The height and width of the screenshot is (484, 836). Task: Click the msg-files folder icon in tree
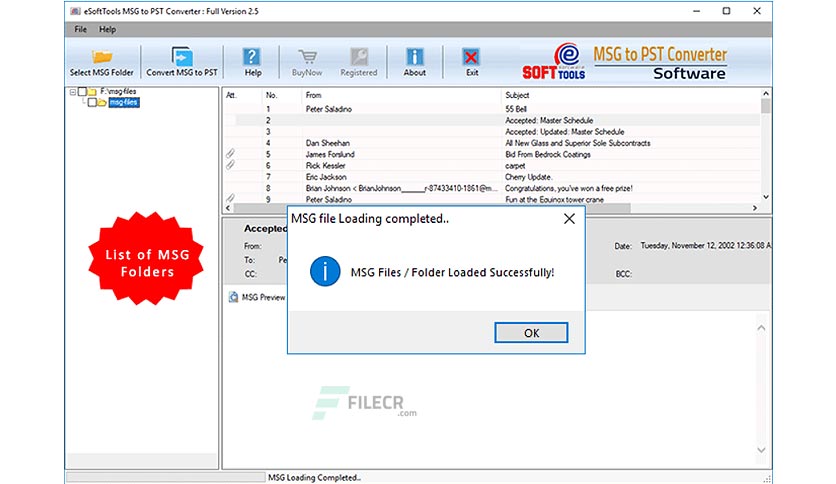click(x=102, y=102)
